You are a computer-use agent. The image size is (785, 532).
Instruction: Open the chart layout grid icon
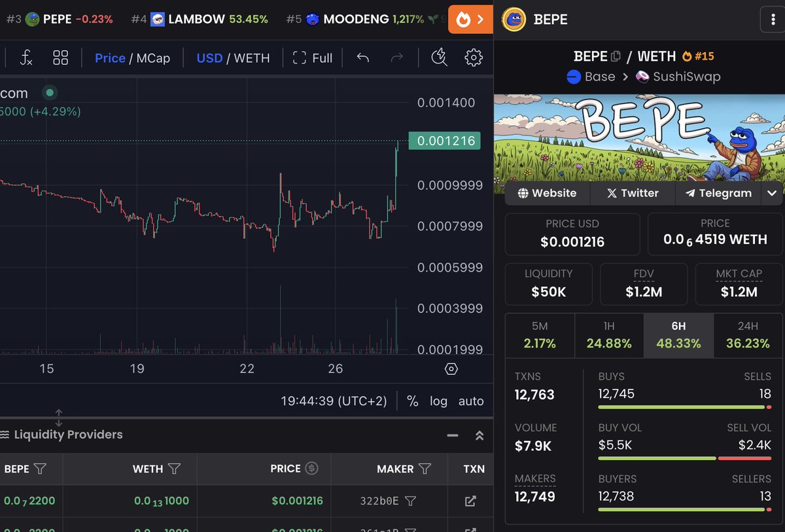tap(61, 58)
